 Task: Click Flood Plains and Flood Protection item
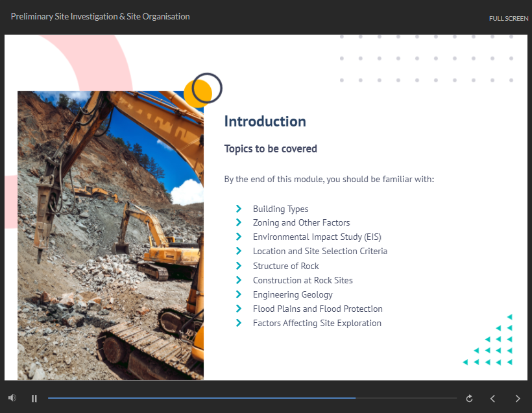point(317,309)
